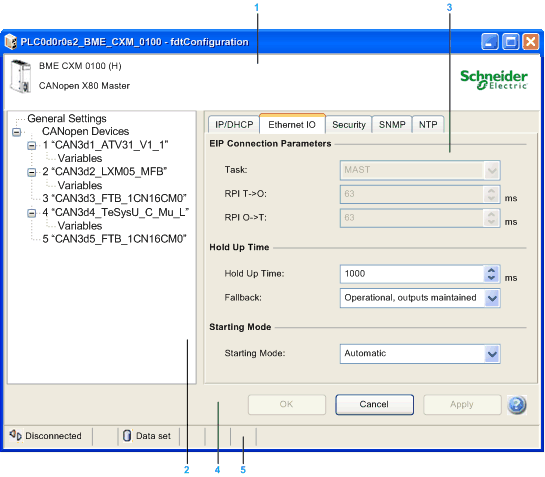Select device 2 CAN3d2_LXM05_MFB

coord(105,172)
